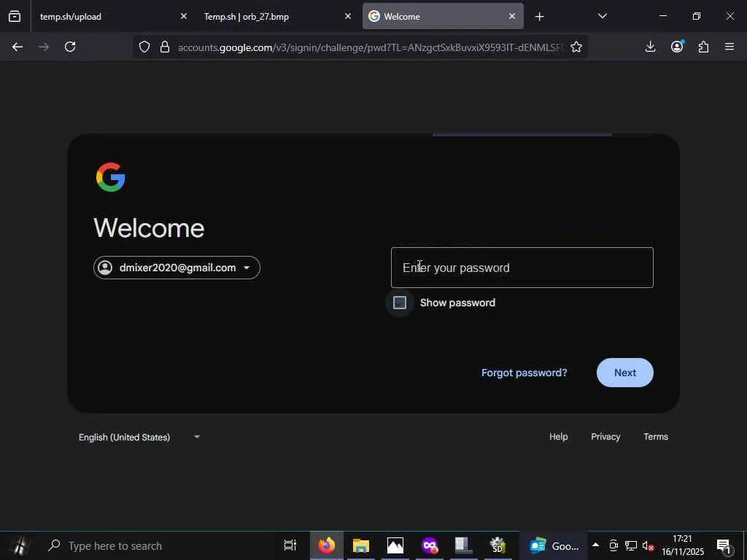
Task: Click Firefox icon in taskbar
Action: [326, 545]
